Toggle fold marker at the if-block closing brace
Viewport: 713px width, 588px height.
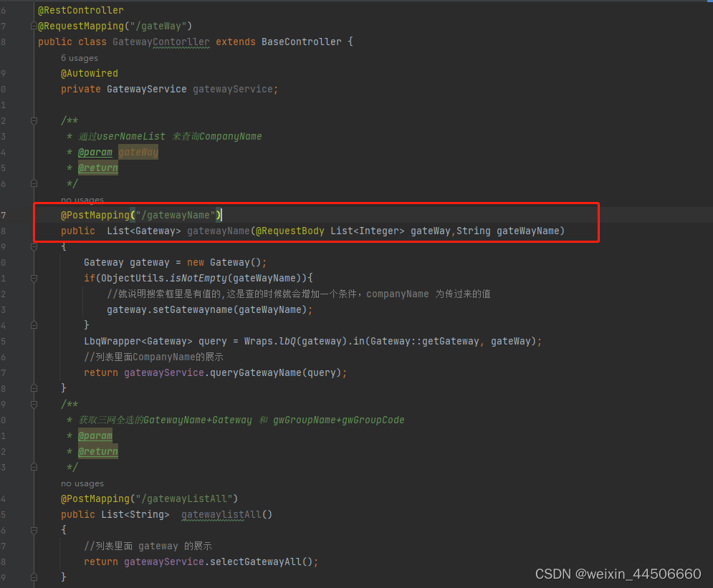coord(34,325)
